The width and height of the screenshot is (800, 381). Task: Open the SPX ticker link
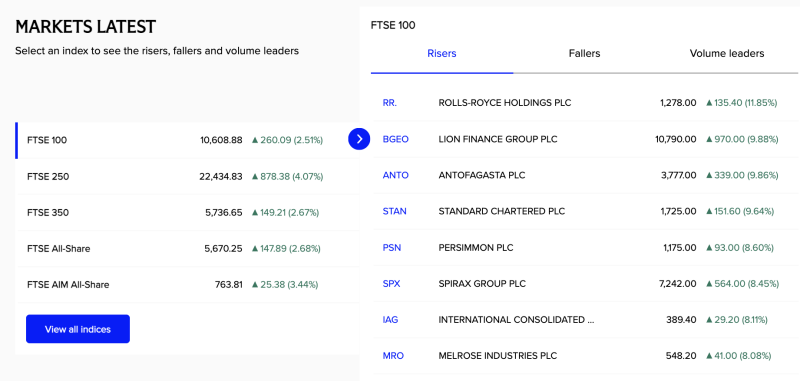point(391,284)
